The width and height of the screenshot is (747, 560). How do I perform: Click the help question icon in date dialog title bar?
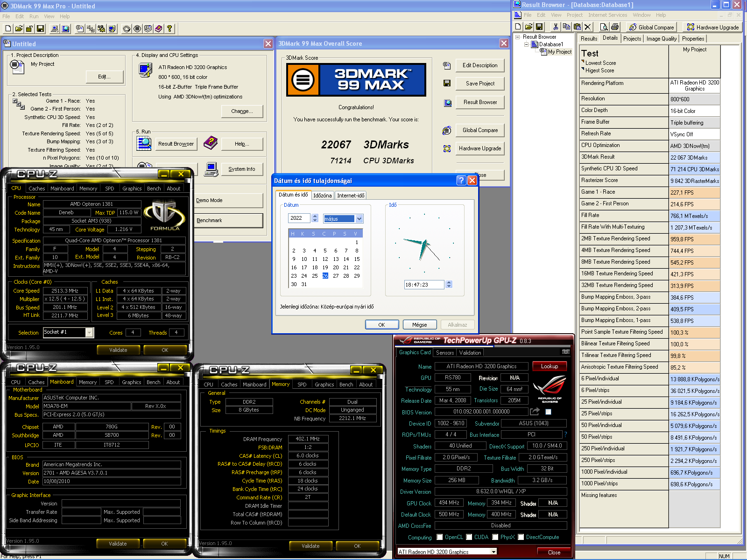pos(461,180)
